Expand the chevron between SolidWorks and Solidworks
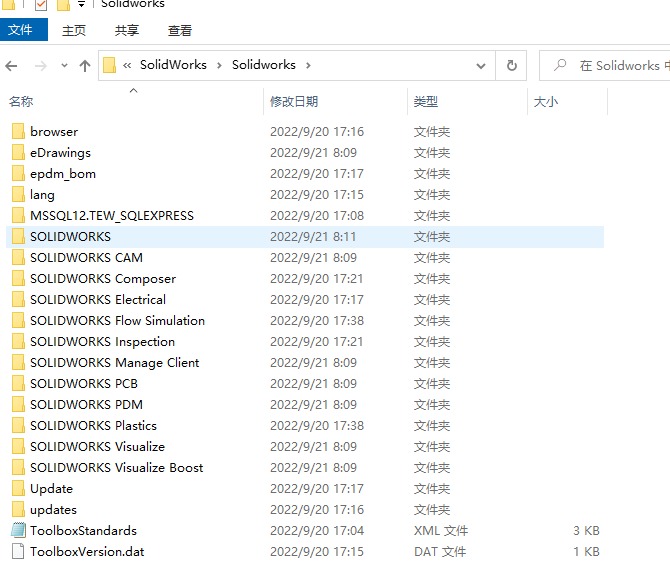The height and width of the screenshot is (587, 670). click(219, 65)
